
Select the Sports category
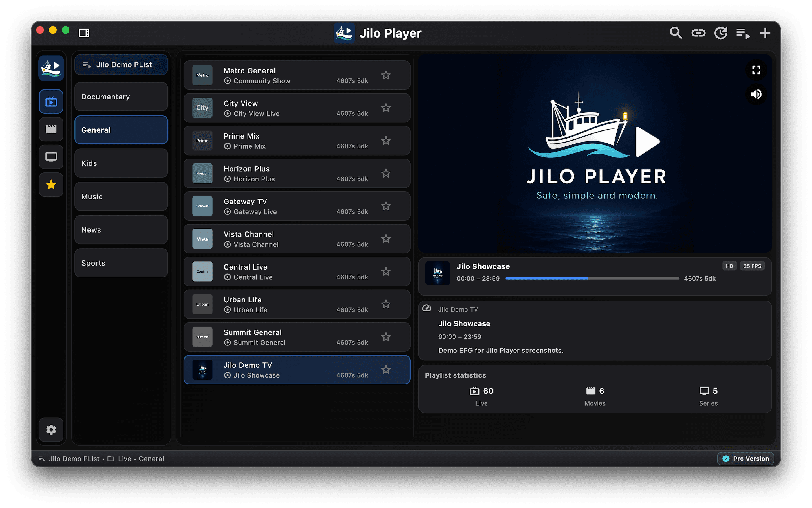pyautogui.click(x=121, y=263)
